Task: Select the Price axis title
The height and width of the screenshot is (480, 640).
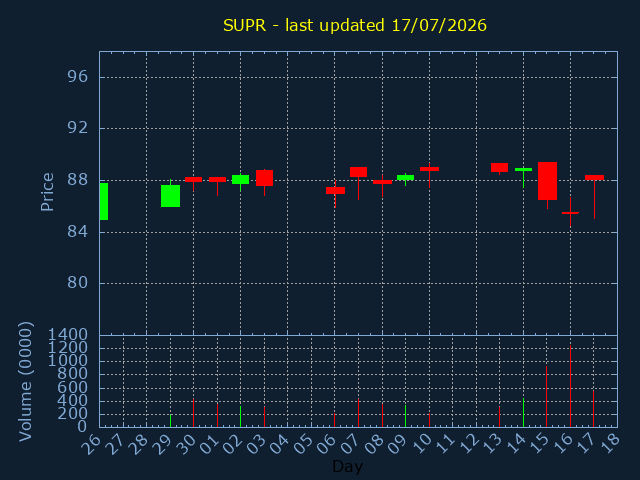Action: coord(47,192)
